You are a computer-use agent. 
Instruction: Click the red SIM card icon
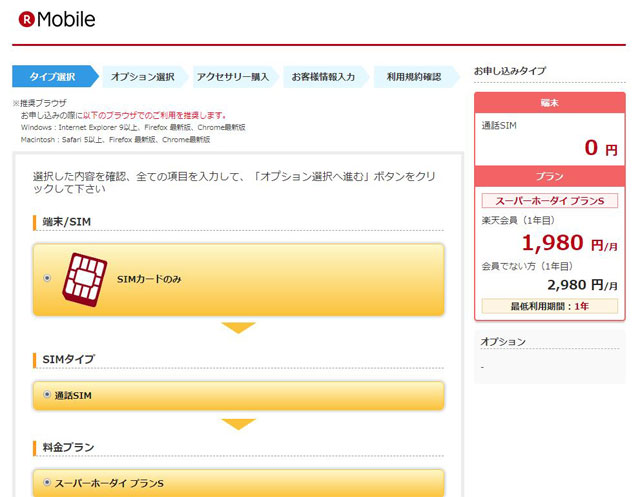click(84, 280)
